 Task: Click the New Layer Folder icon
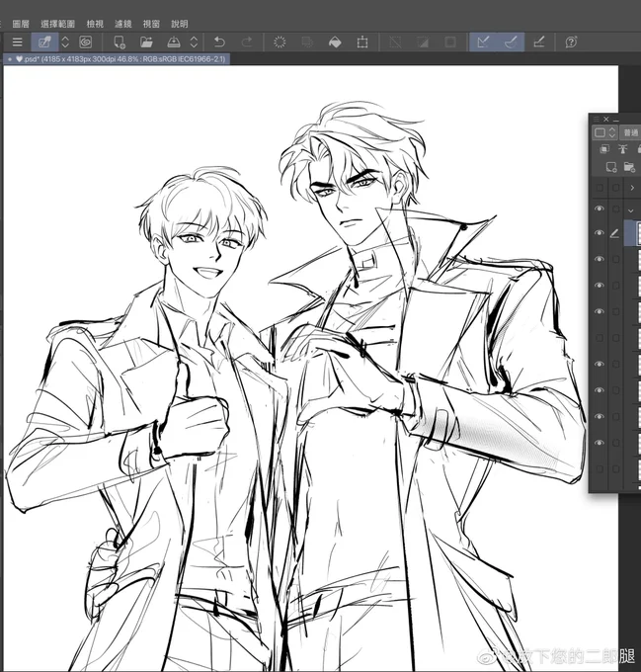pyautogui.click(x=629, y=167)
